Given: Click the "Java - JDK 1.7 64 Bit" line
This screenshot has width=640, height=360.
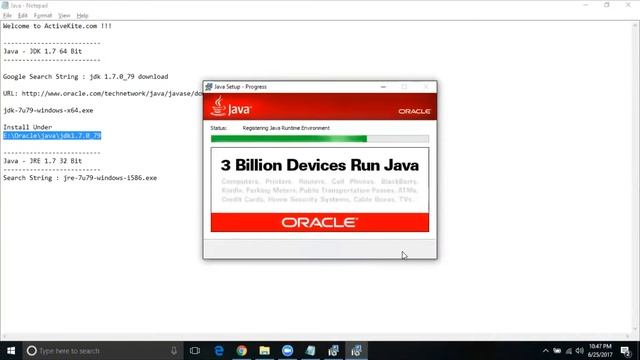Looking at the screenshot, I should pyautogui.click(x=42, y=51).
